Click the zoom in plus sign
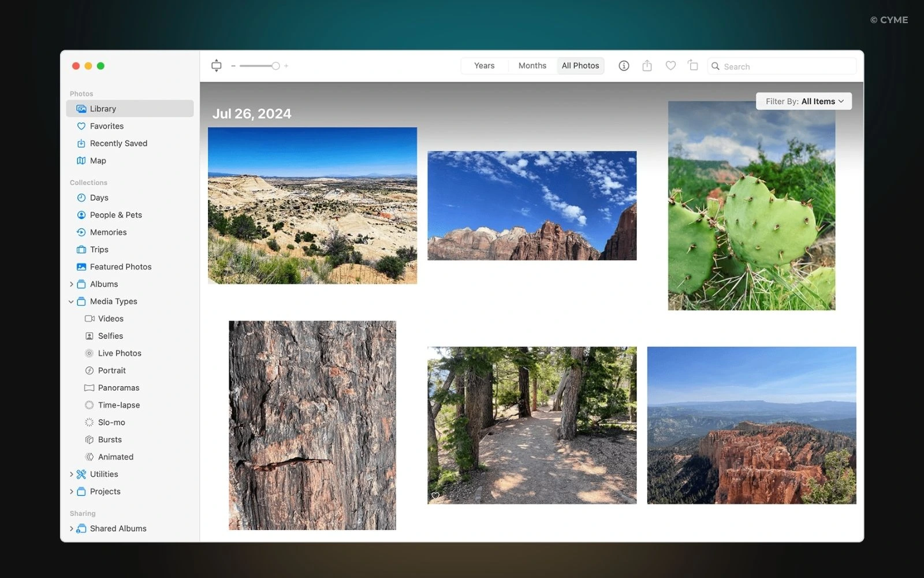Viewport: 924px width, 578px height. [286, 66]
